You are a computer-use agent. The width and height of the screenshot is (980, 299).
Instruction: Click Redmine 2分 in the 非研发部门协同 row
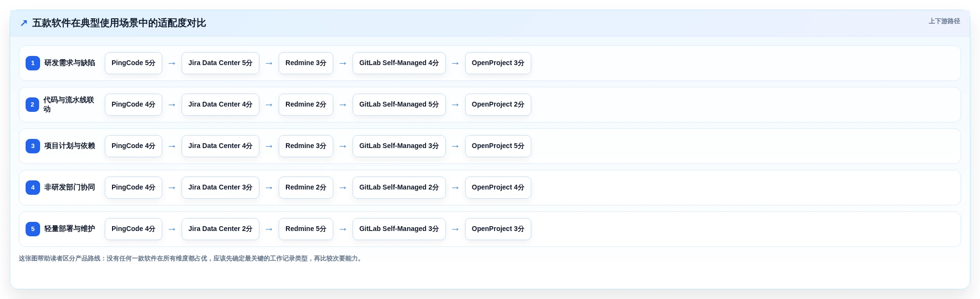click(306, 188)
